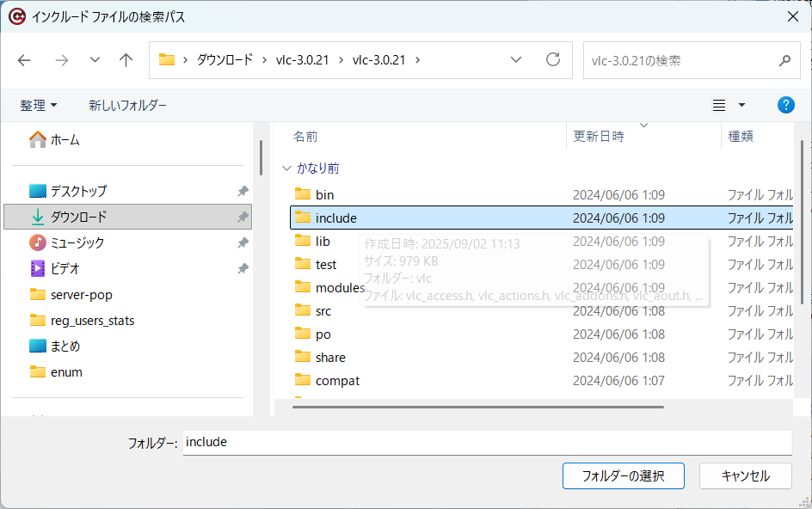Refresh the current folder view

point(553,59)
